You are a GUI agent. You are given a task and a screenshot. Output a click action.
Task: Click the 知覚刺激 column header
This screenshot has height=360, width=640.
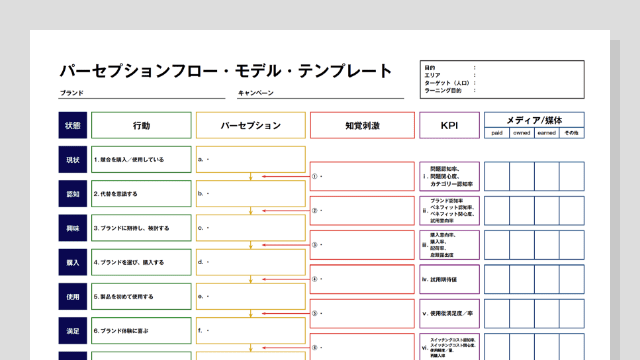click(362, 125)
